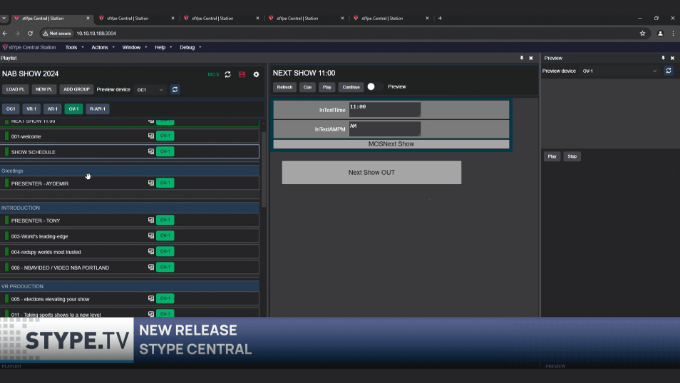Toggle OV-1 on 005 elections row
This screenshot has height=383, width=680.
coord(165,298)
